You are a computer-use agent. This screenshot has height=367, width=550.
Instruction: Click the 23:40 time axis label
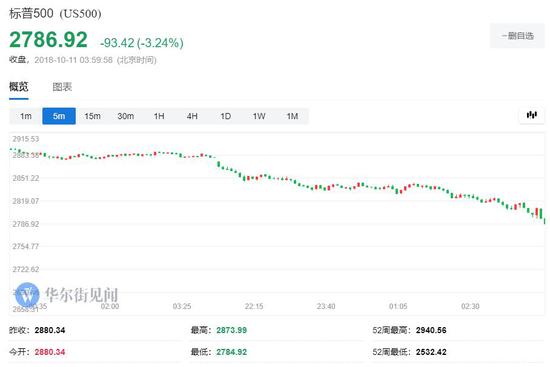click(326, 306)
